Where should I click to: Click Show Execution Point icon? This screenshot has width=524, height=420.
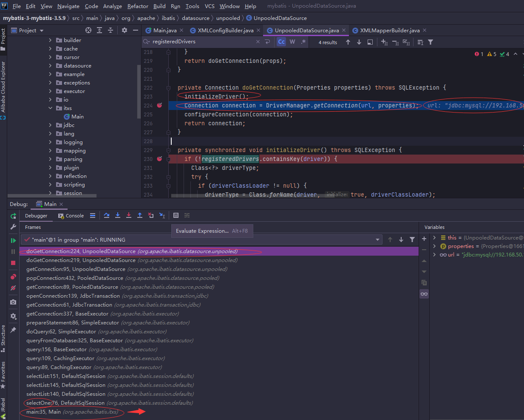[x=93, y=216]
